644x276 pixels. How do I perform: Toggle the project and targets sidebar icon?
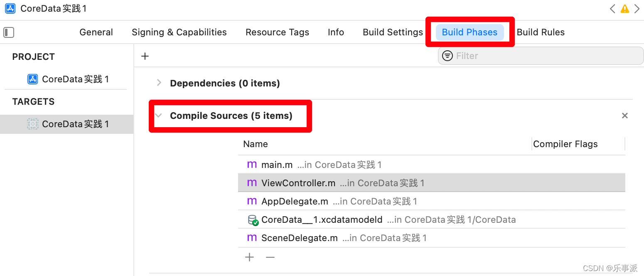tap(9, 32)
